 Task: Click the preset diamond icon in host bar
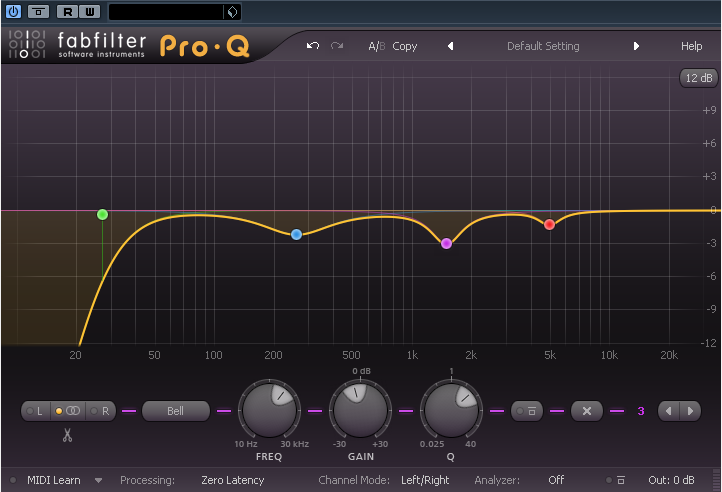click(x=233, y=12)
